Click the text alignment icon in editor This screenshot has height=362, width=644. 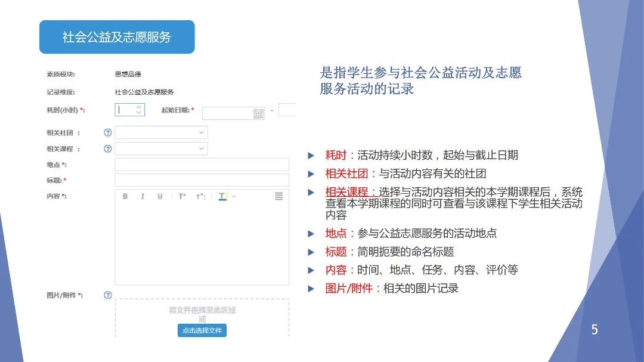pos(279,196)
